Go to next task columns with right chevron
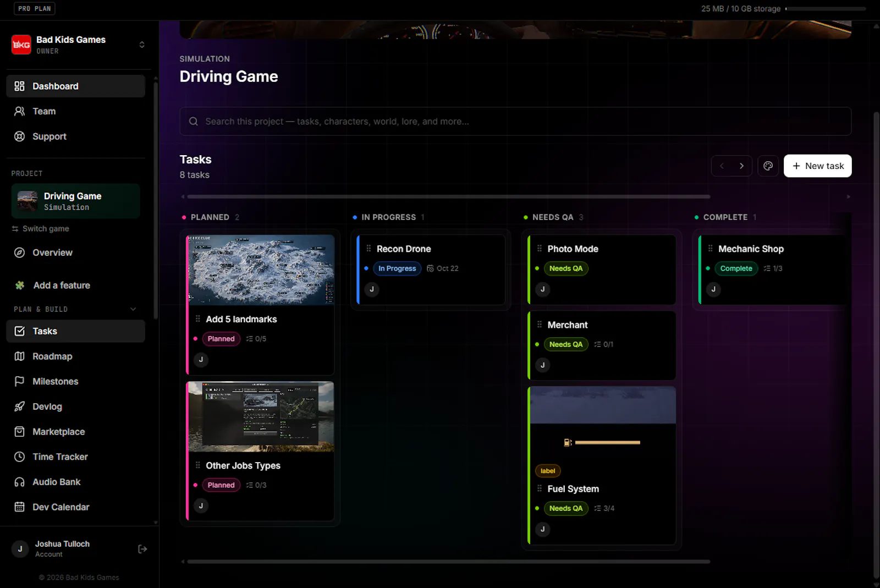The image size is (880, 588). (741, 166)
